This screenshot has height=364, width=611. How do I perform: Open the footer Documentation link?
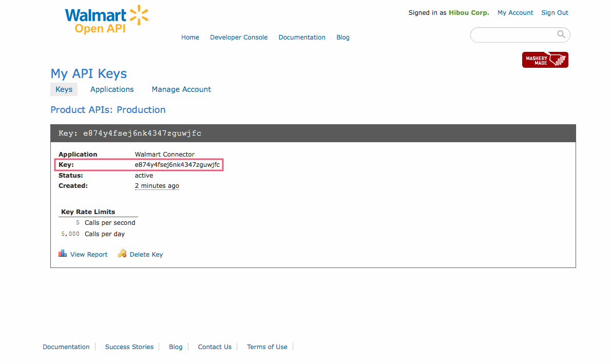coord(66,347)
